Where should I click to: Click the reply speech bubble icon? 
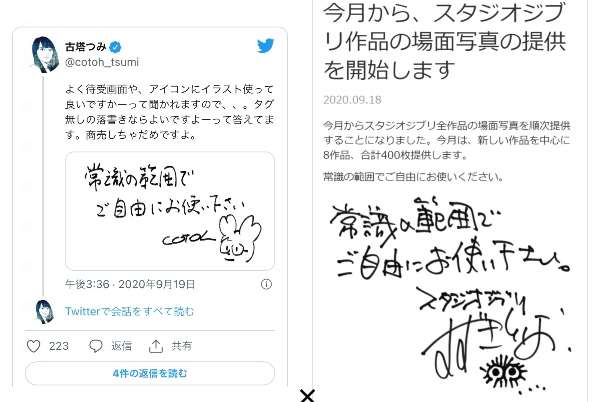pyautogui.click(x=96, y=346)
